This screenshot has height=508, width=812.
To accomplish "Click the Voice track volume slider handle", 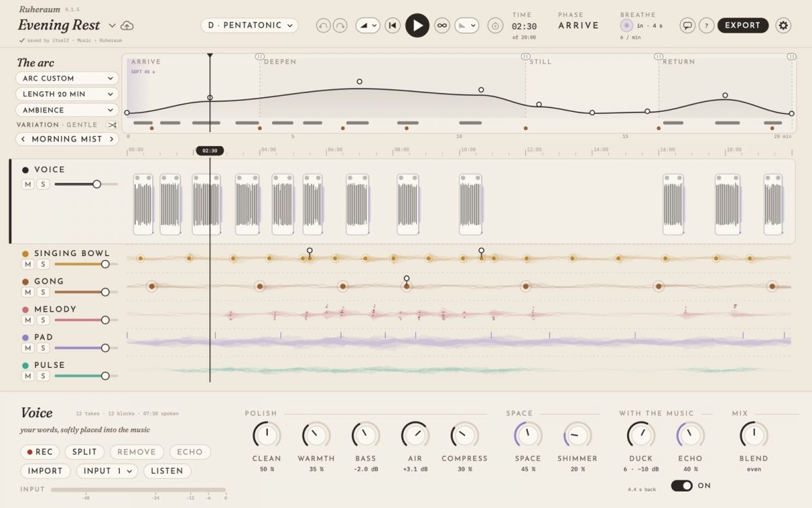I will pos(97,184).
